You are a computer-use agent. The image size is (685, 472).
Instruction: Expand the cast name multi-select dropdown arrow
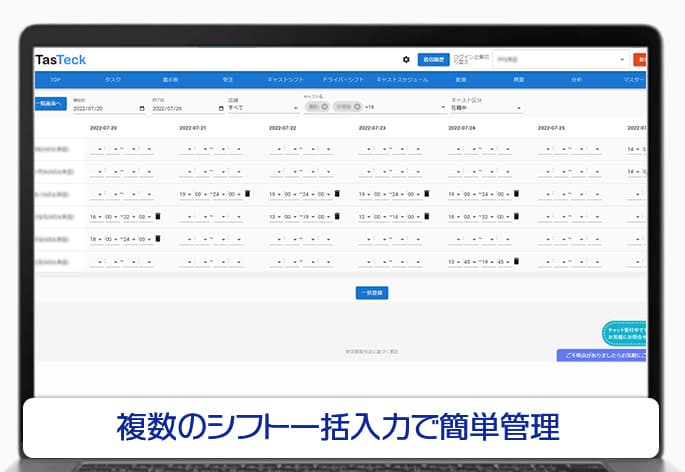tap(443, 107)
